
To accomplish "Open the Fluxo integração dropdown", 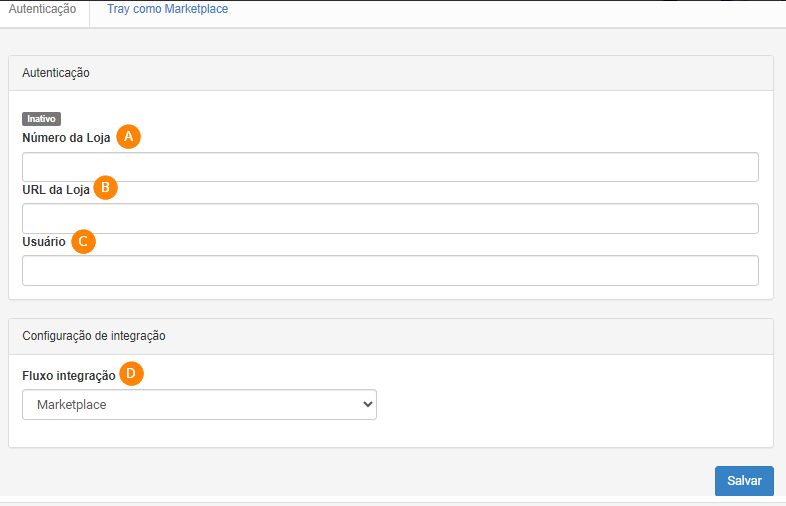I will (x=199, y=404).
